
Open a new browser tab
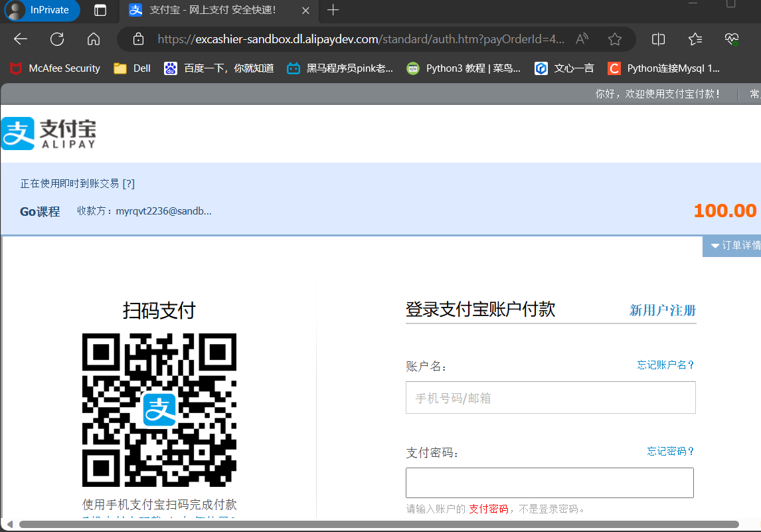(x=333, y=10)
